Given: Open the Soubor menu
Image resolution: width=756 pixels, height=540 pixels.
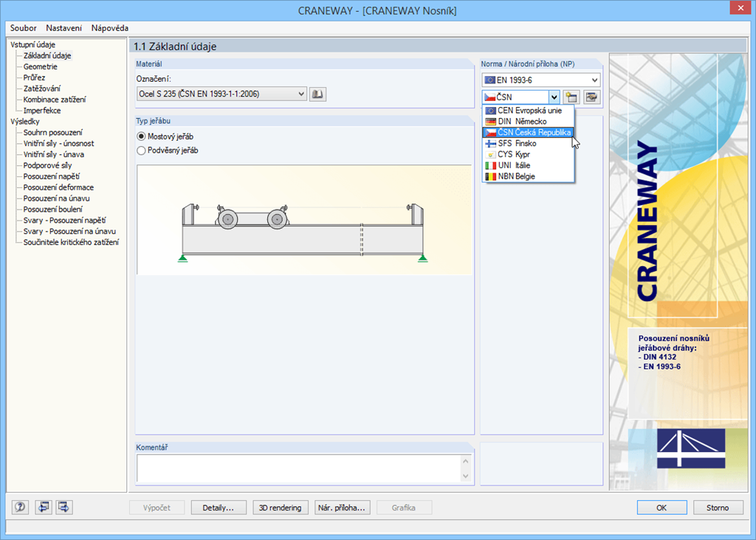Looking at the screenshot, I should tap(23, 28).
